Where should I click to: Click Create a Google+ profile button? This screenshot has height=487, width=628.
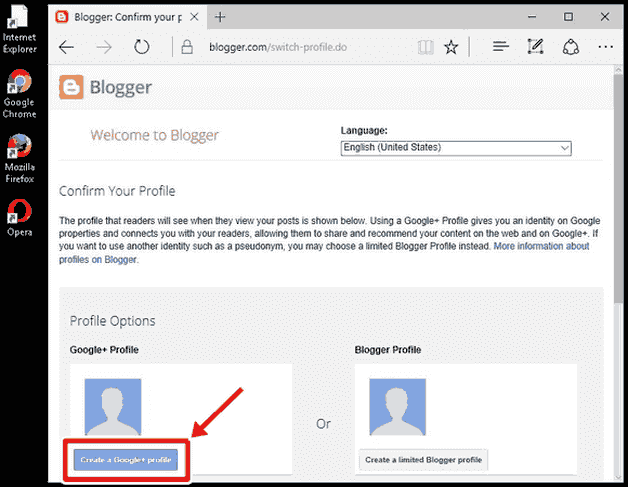pos(126,460)
